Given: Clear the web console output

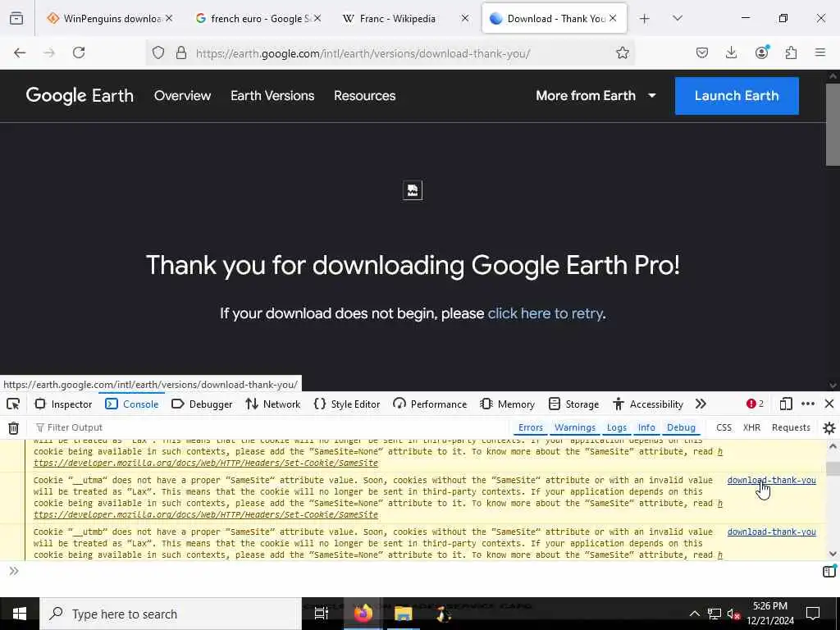Looking at the screenshot, I should 13,427.
